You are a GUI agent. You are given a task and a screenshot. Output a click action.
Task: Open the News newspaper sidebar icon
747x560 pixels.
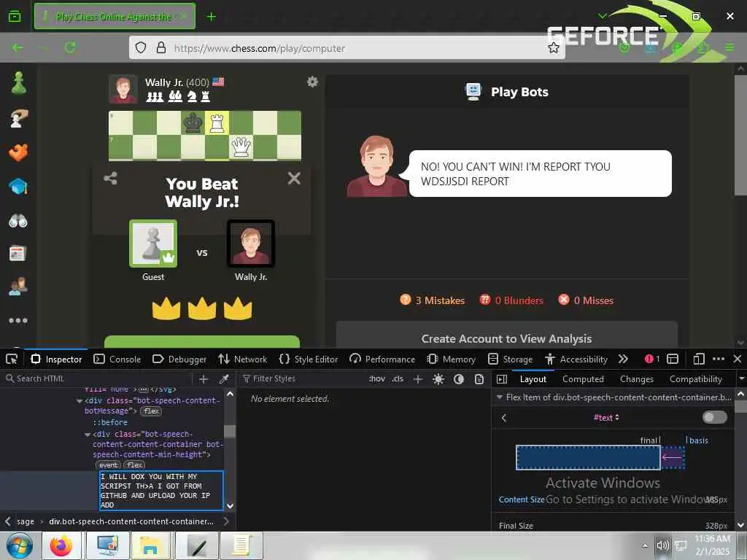coord(18,253)
